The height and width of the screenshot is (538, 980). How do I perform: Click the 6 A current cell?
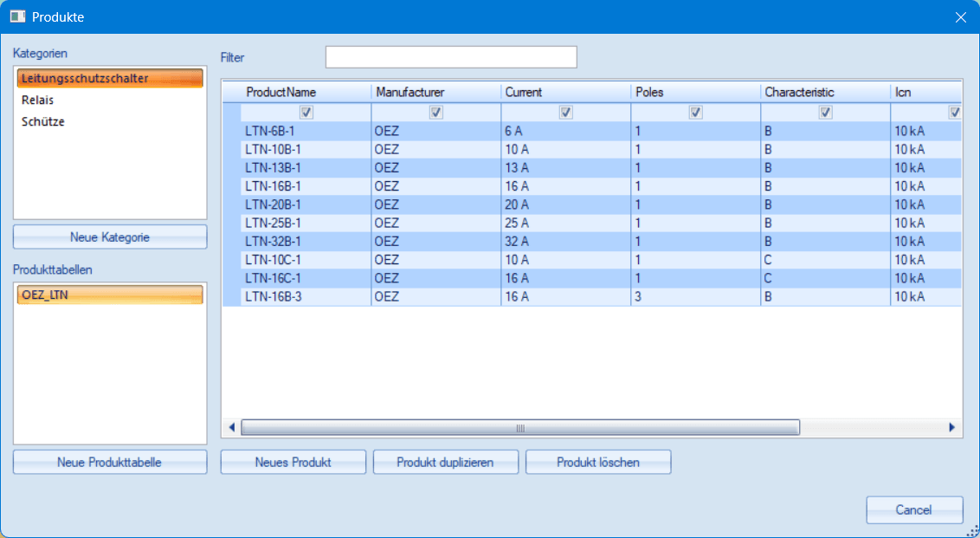click(565, 132)
